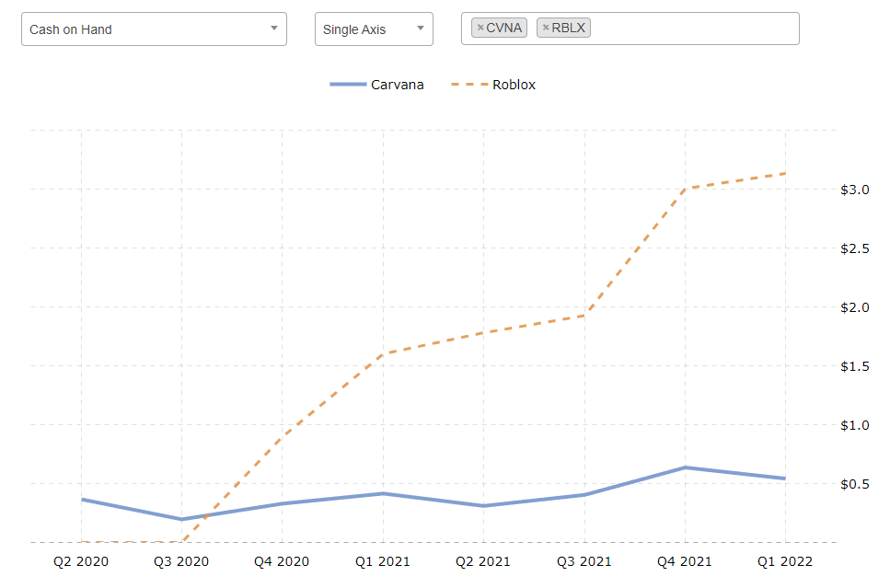Click the Q2 2020 axis label
Viewport: 890px width, 588px height.
(x=81, y=561)
